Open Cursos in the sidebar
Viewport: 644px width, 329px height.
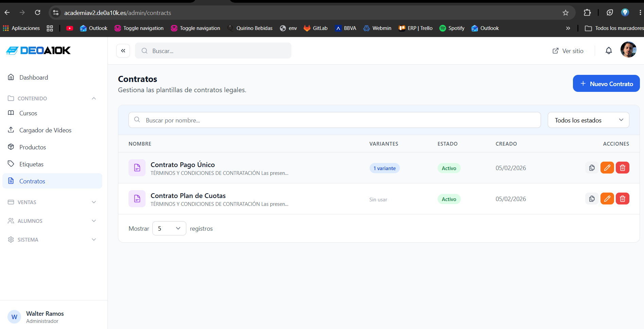(52, 113)
